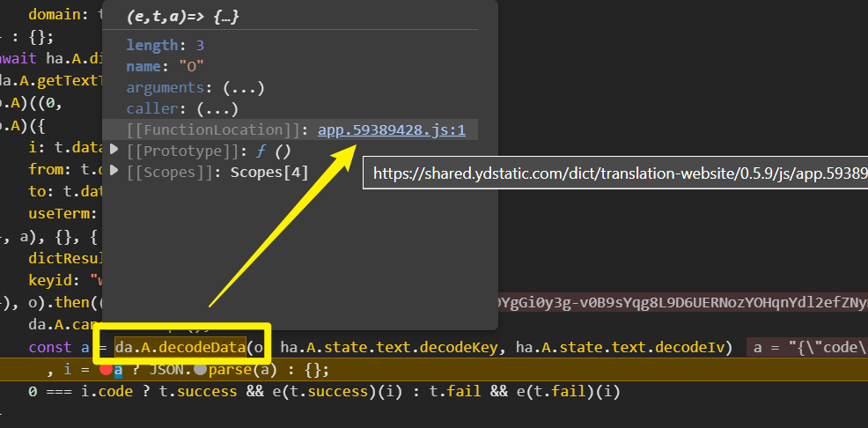Image resolution: width=868 pixels, height=428 pixels.
Task: Click the ydstatic URL tooltip
Action: (x=616, y=173)
